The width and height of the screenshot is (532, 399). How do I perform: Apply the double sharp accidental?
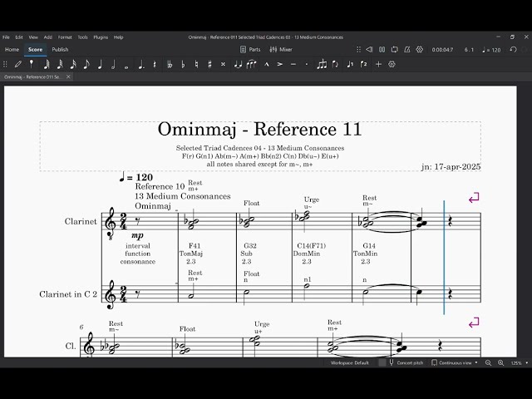tap(223, 64)
